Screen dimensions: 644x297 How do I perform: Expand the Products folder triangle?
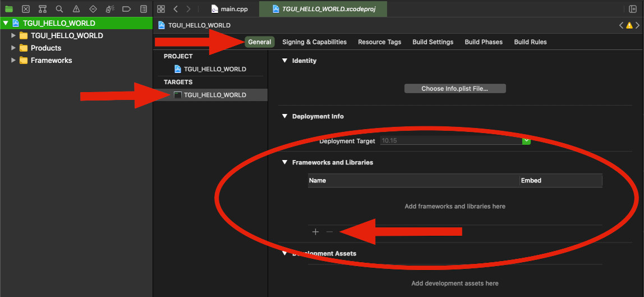[13, 48]
